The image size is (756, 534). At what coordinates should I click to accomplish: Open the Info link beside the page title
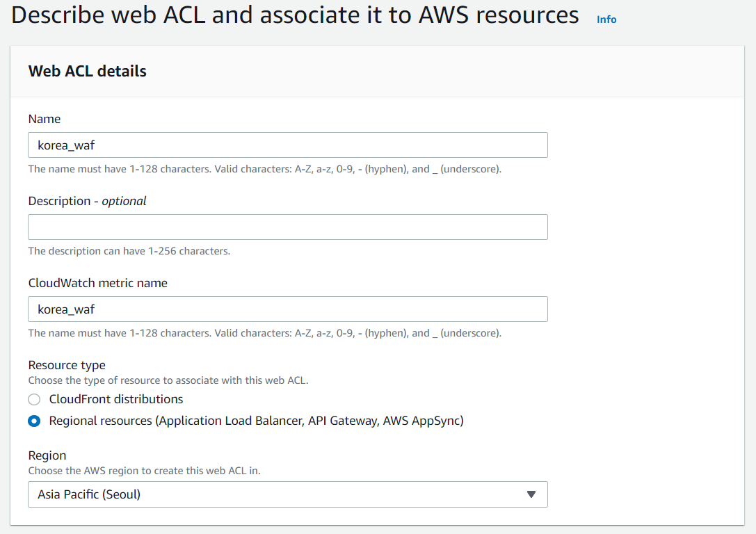pyautogui.click(x=606, y=19)
